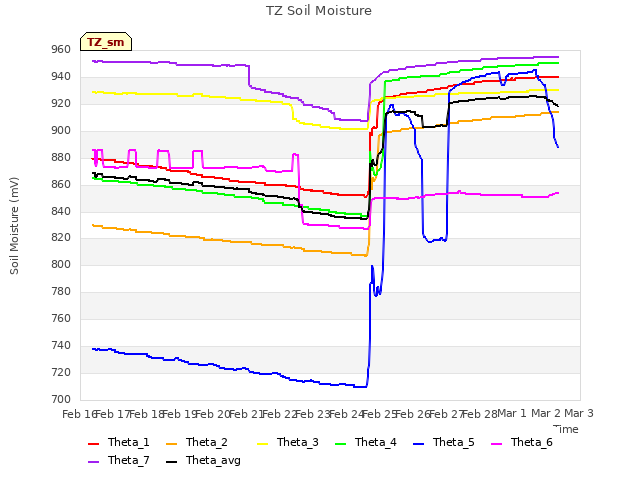The image size is (640, 480).
Task: Click the Feb 20 x-axis date label
Action: [213, 414]
